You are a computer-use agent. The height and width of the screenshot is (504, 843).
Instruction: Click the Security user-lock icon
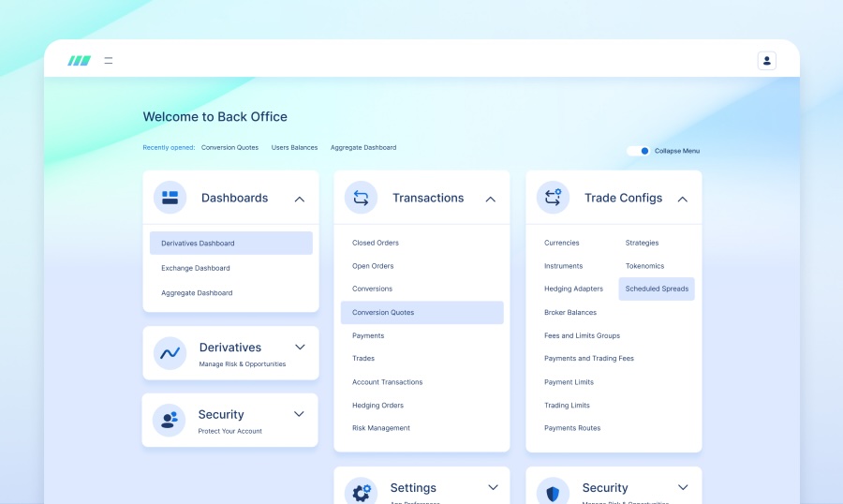tap(170, 420)
